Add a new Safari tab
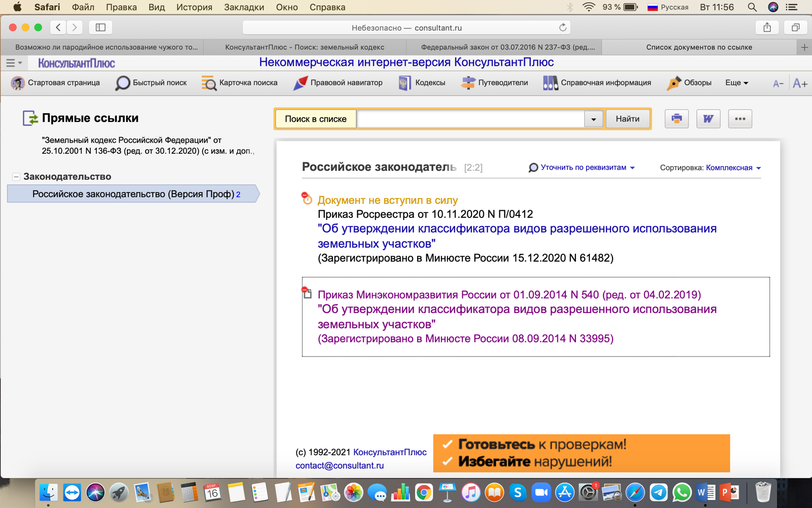 coord(804,47)
